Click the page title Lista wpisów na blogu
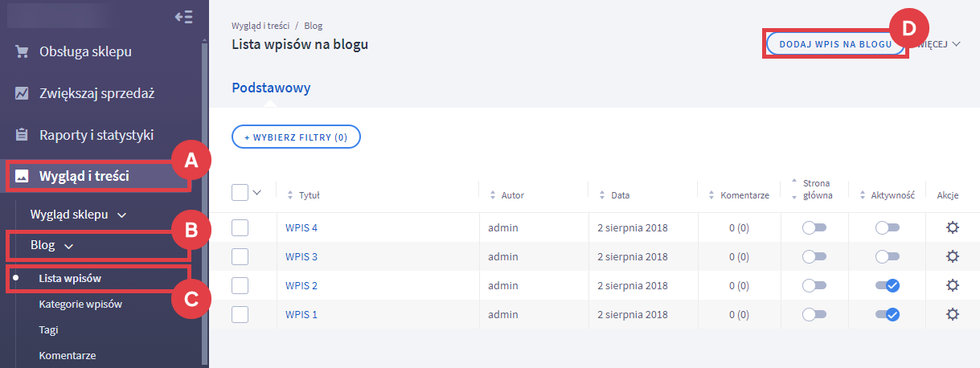The image size is (980, 368). [300, 44]
